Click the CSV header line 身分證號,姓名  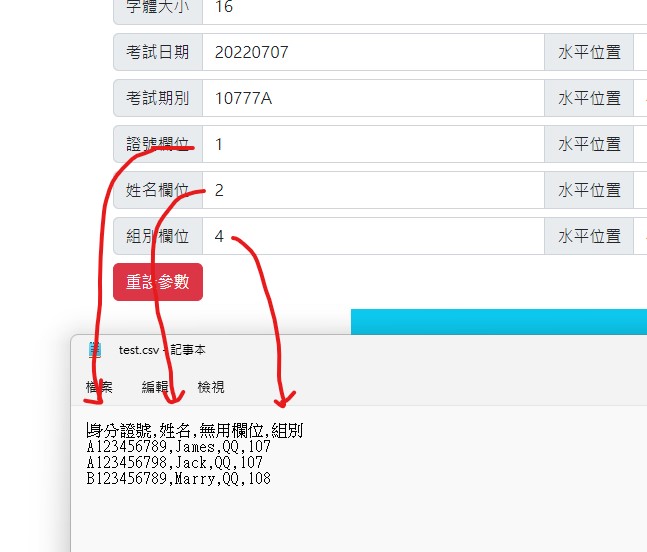pos(194,431)
